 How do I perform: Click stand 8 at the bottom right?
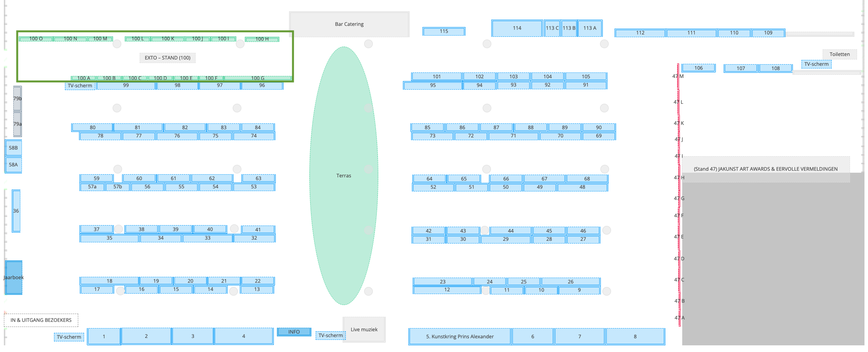click(635, 336)
